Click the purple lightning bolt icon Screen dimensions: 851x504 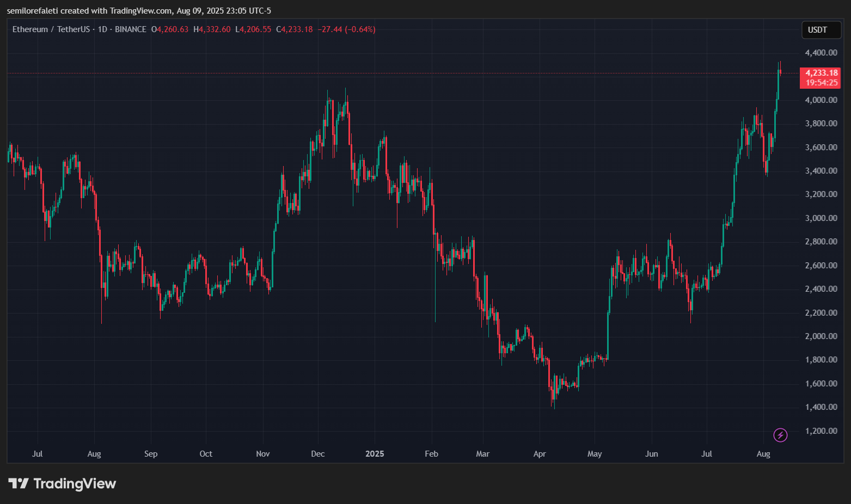coord(780,435)
